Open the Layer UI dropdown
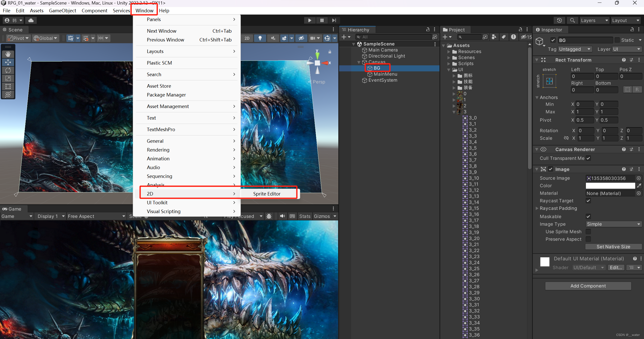This screenshot has width=644, height=339. tap(627, 49)
